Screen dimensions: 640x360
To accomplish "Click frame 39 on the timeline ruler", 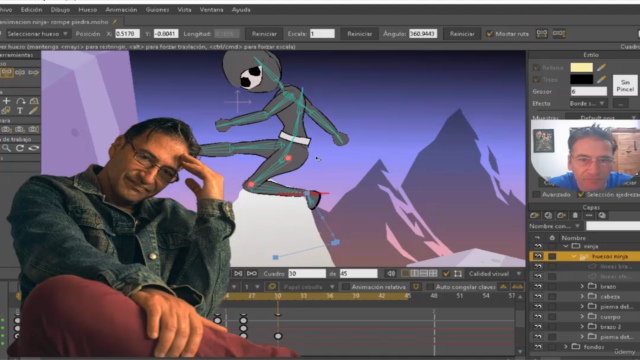I will tap(356, 296).
